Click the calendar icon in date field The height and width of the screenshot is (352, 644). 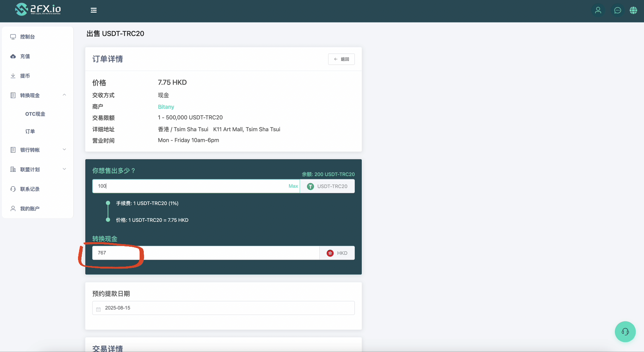click(x=99, y=308)
